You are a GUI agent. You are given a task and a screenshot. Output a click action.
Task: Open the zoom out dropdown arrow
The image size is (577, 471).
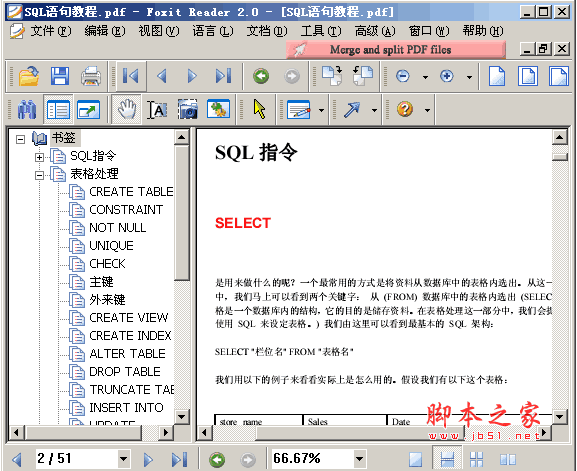click(x=425, y=77)
